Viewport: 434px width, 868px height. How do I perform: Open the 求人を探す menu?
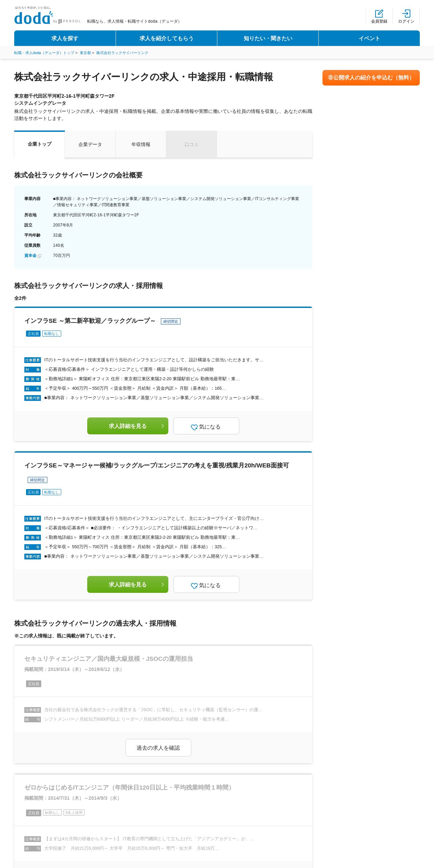(x=65, y=38)
